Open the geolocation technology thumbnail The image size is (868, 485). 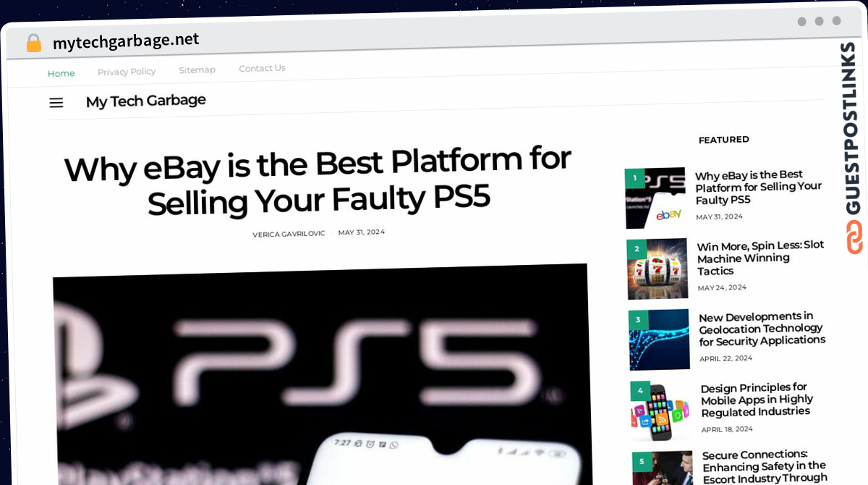click(x=660, y=339)
